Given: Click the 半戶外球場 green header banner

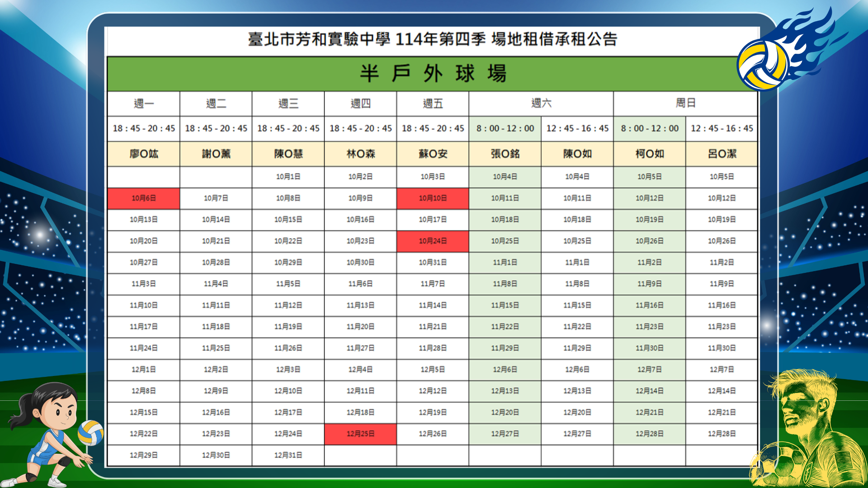Looking at the screenshot, I should tap(432, 74).
